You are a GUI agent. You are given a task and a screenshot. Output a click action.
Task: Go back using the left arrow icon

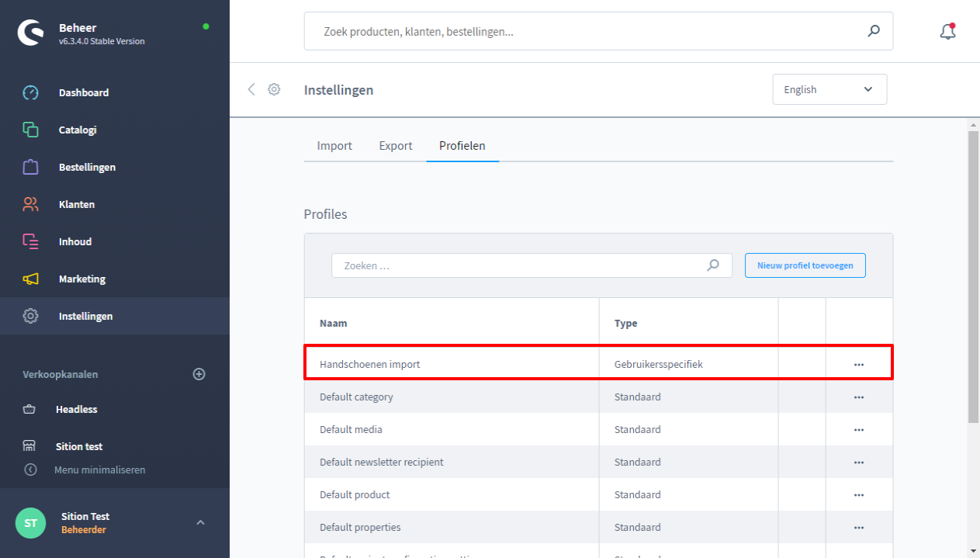(x=251, y=89)
